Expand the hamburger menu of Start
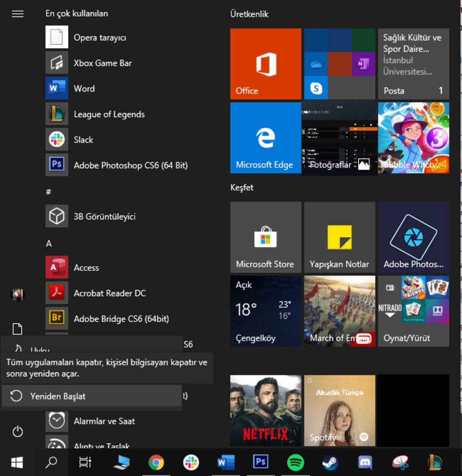The width and height of the screenshot is (462, 476). click(x=18, y=14)
